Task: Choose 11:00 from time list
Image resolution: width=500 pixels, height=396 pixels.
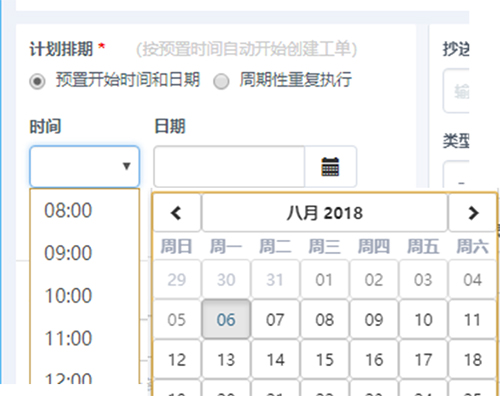Action: [68, 338]
